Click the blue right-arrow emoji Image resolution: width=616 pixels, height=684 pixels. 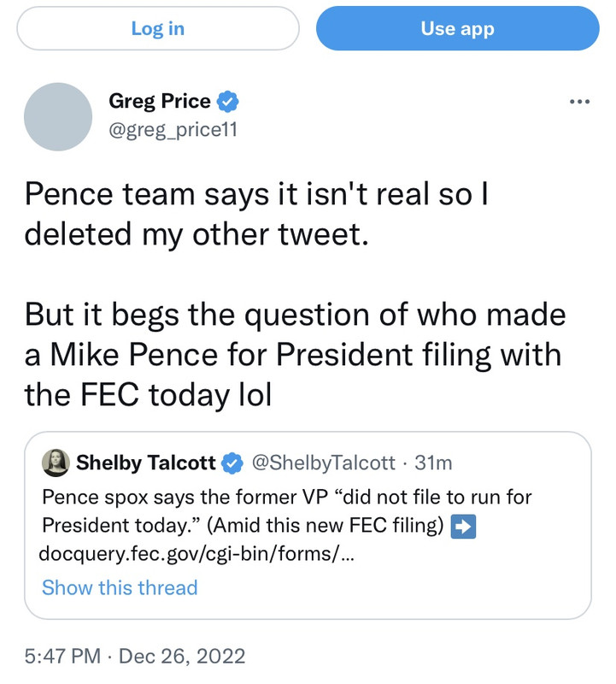(x=462, y=528)
